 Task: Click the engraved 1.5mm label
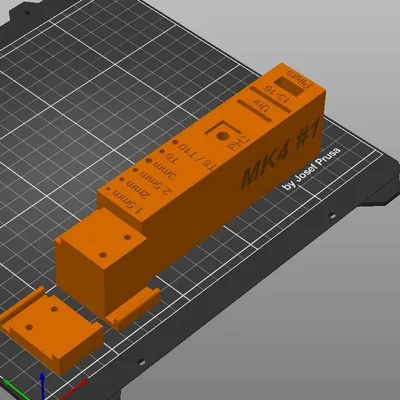[128, 201]
